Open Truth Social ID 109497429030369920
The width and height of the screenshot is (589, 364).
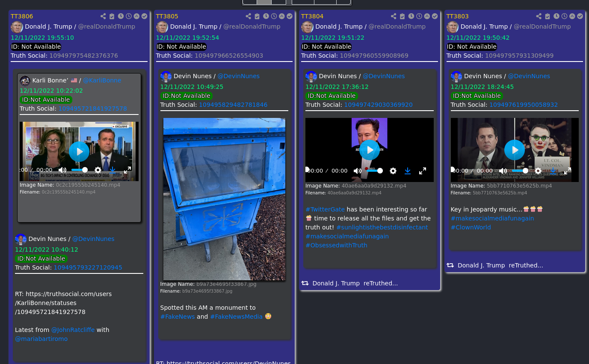click(378, 105)
